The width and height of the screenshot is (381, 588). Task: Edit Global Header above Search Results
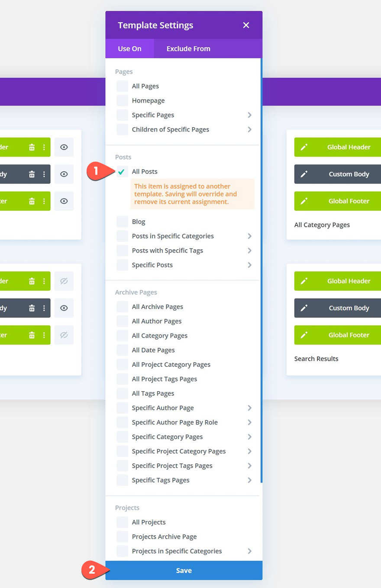tap(304, 281)
